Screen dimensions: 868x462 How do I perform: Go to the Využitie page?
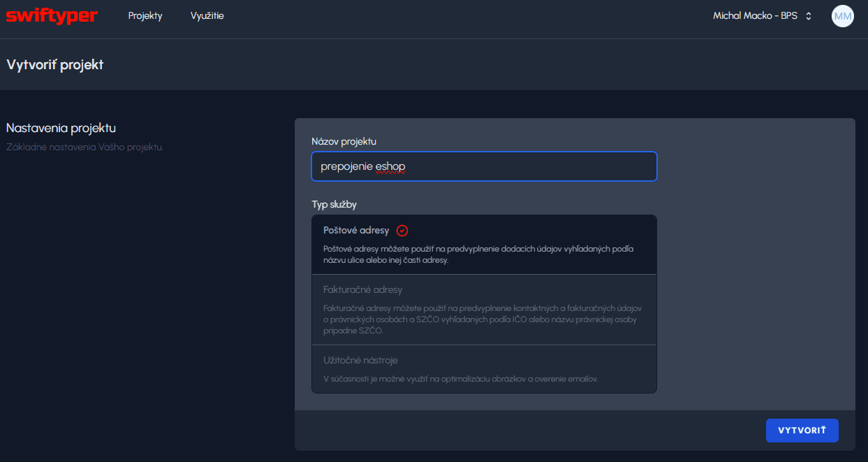(207, 16)
